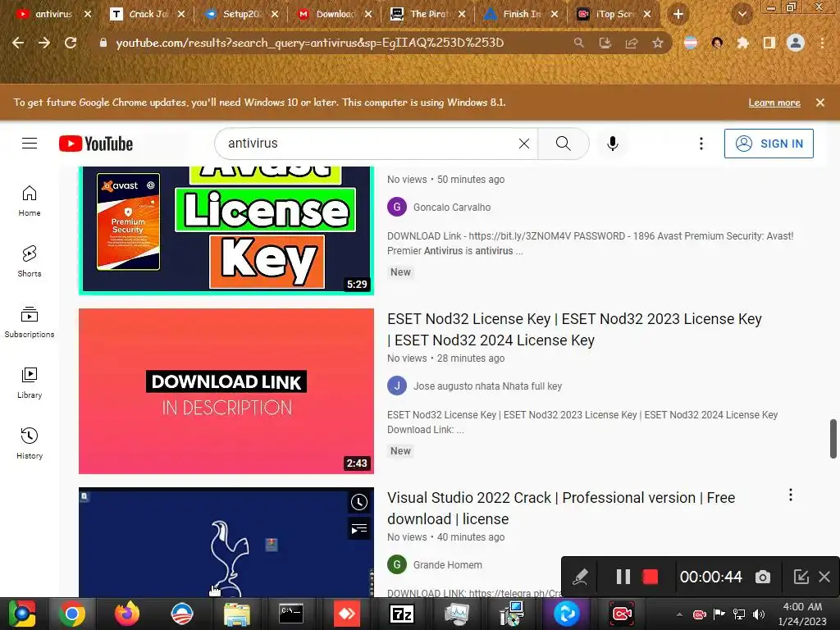Click the install app icon in address bar

(605, 43)
